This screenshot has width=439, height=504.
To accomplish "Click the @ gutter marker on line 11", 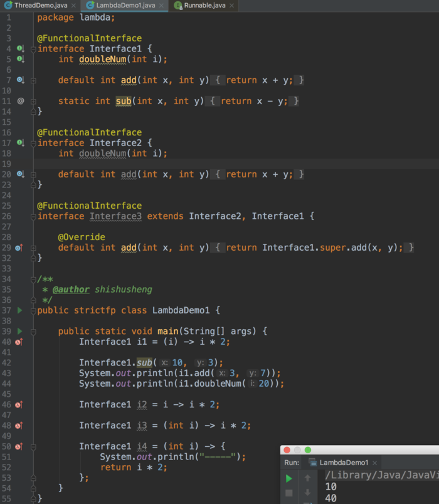I will coord(21,101).
